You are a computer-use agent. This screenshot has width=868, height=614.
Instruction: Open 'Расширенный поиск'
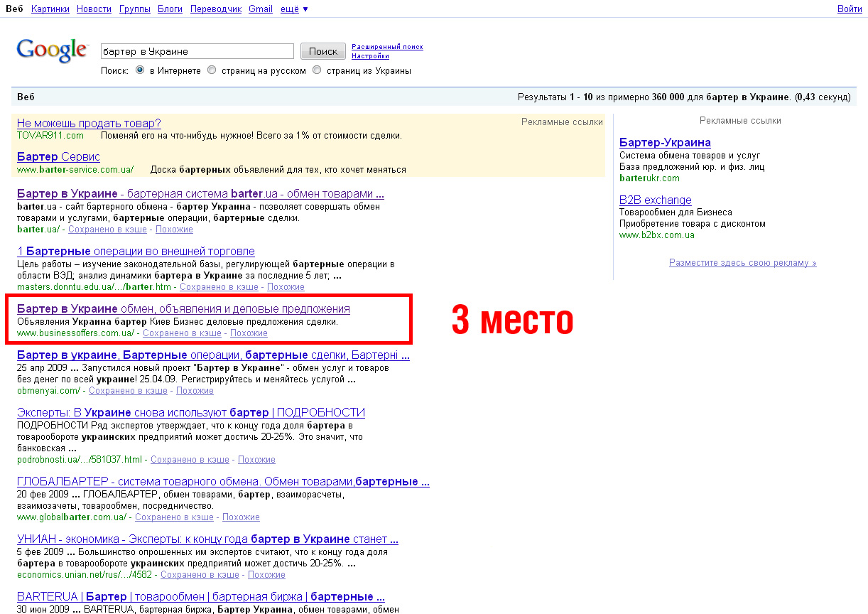click(386, 45)
